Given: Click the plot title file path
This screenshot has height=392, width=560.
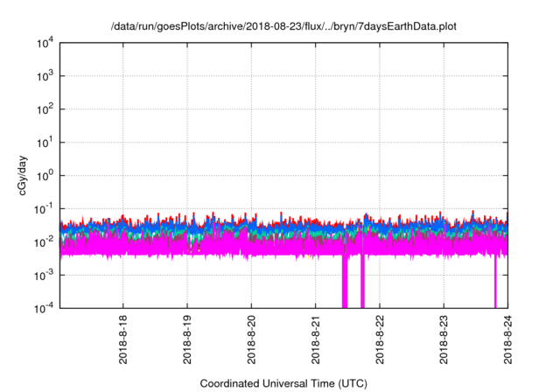Looking at the screenshot, I should [283, 26].
